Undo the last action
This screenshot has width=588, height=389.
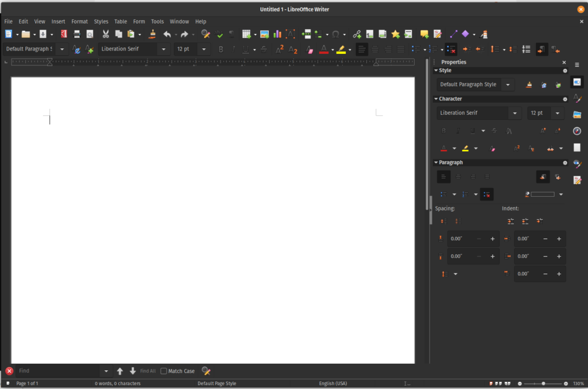167,34
